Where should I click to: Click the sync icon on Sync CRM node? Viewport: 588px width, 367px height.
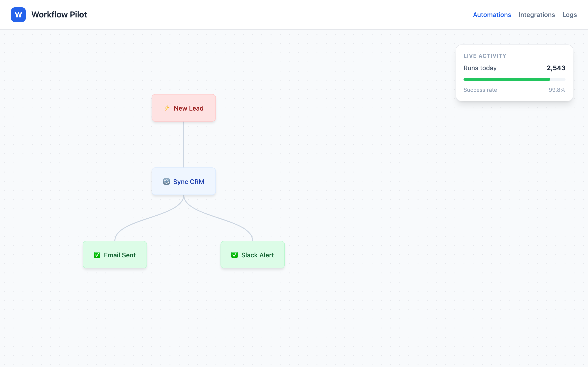(166, 182)
